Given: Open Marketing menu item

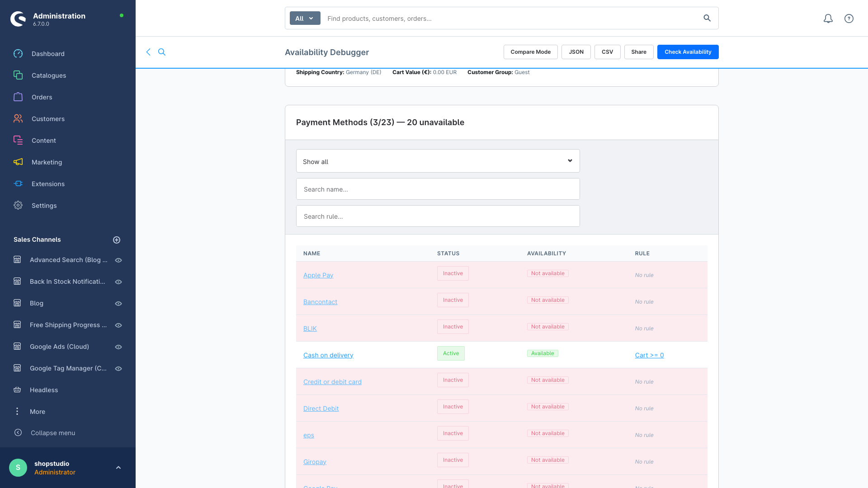Looking at the screenshot, I should coord(47,162).
